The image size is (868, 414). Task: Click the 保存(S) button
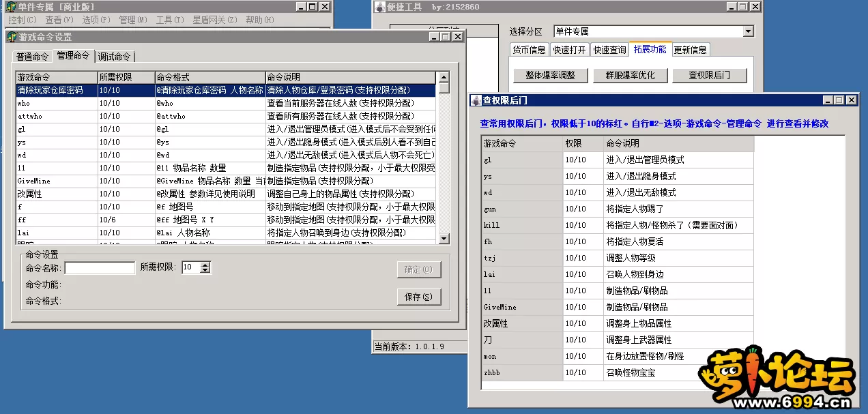(x=418, y=297)
